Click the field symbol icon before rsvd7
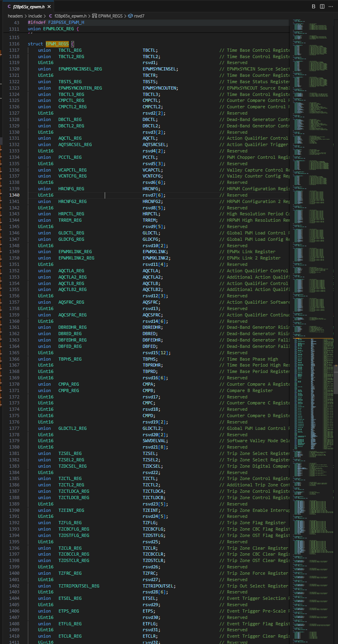 130,16
